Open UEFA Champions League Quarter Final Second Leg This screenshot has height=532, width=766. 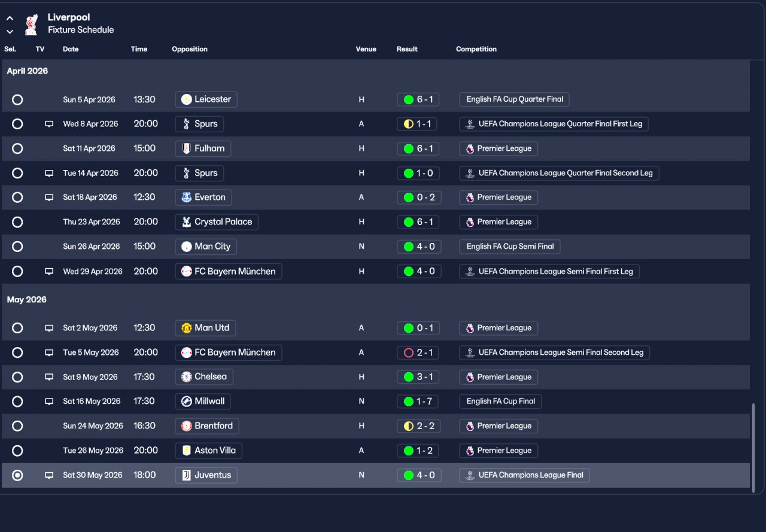tap(559, 173)
